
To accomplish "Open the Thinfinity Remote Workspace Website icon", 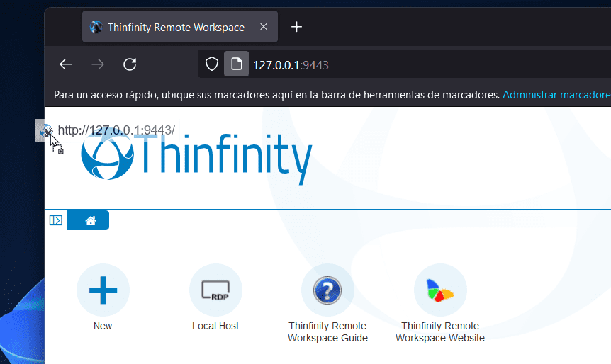I will pos(440,290).
